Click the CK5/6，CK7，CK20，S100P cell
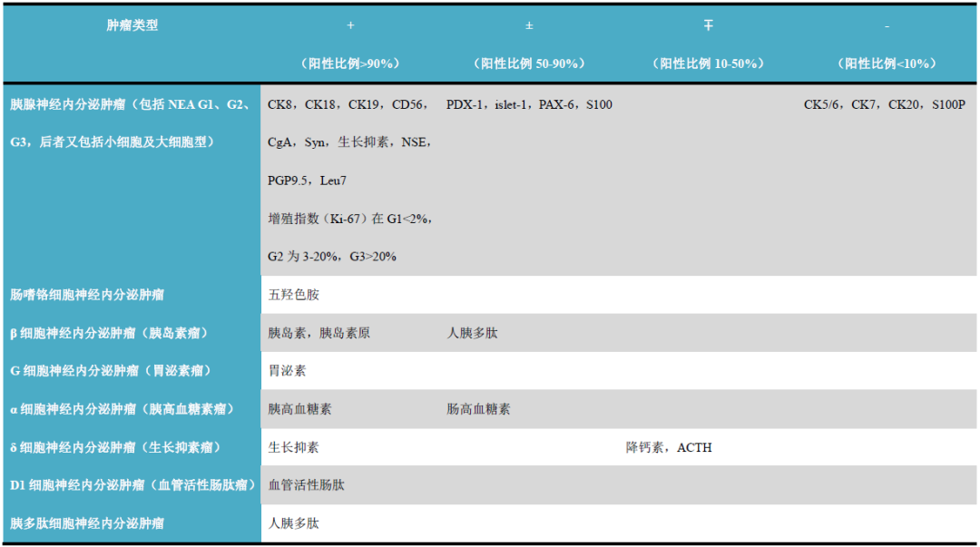 885,103
